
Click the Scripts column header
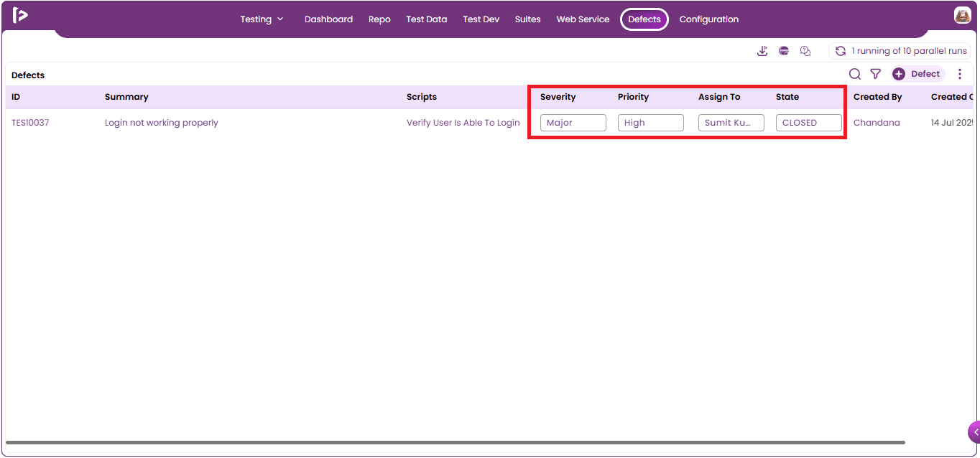coord(422,97)
